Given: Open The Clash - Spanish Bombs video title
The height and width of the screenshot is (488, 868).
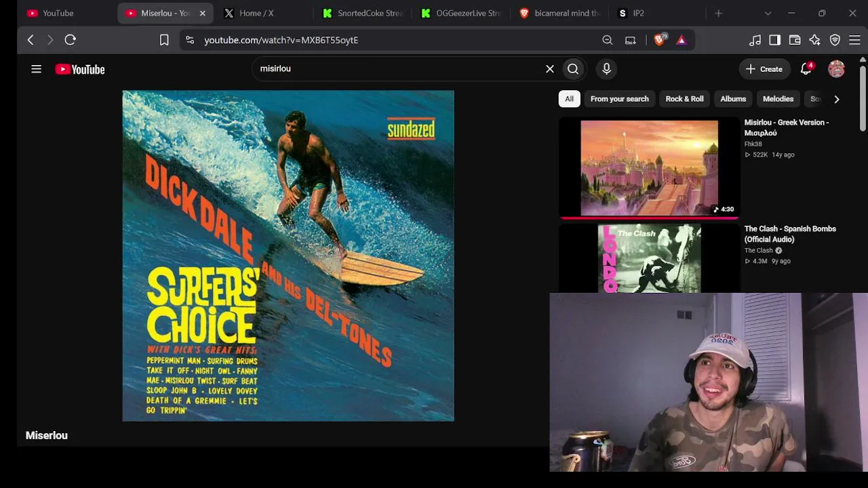Looking at the screenshot, I should point(790,234).
